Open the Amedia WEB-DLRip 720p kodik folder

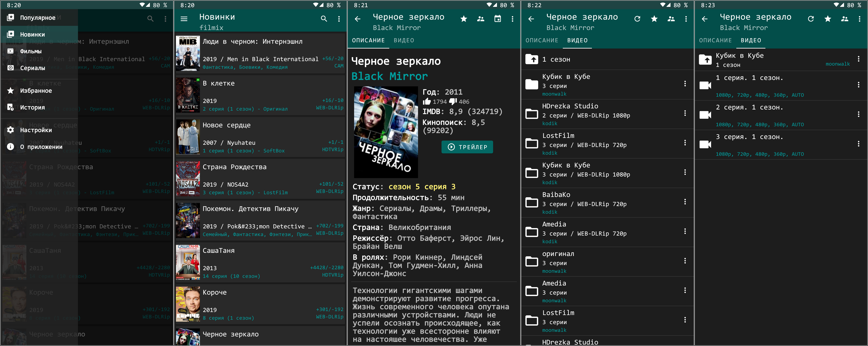point(608,232)
